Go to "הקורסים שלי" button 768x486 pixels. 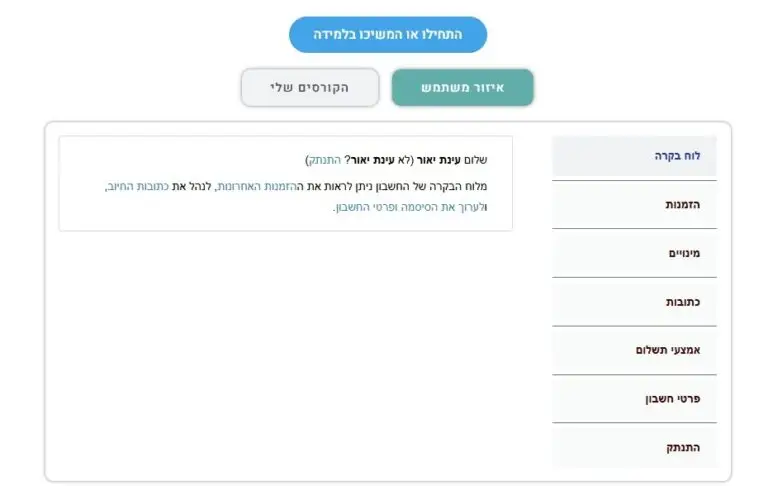coord(309,88)
